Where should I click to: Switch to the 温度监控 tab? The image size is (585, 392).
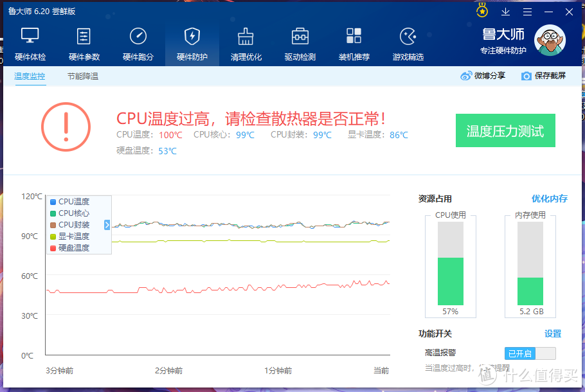click(x=30, y=76)
